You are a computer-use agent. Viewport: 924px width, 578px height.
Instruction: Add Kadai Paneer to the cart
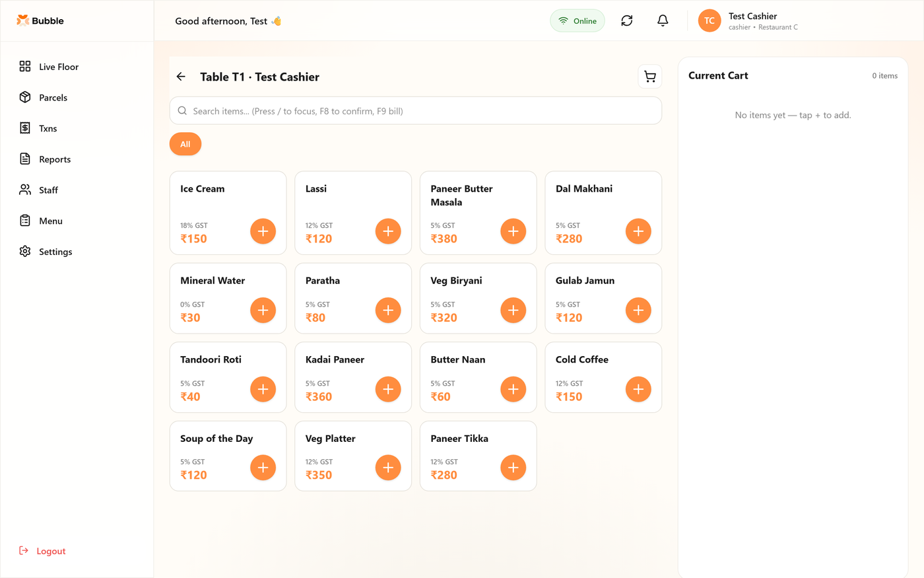coord(388,389)
